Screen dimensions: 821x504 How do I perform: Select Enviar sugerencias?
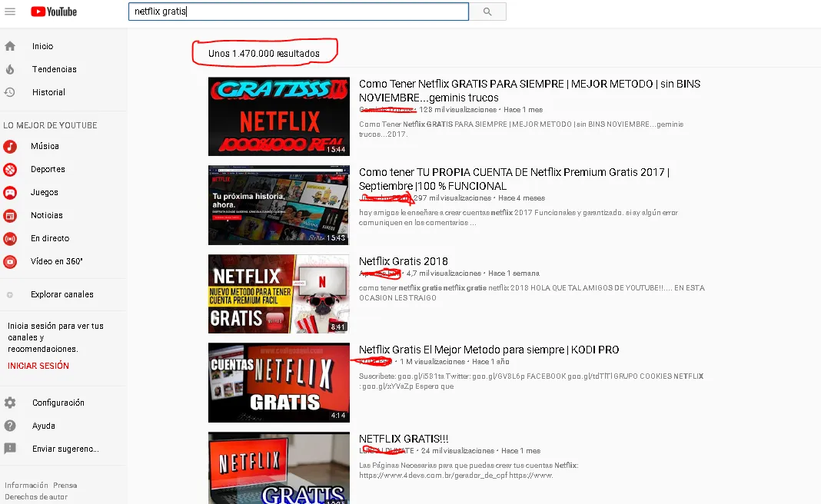pyautogui.click(x=65, y=449)
